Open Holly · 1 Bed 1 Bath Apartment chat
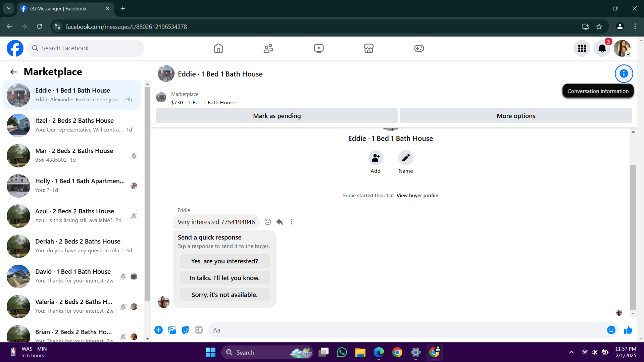 [72, 186]
